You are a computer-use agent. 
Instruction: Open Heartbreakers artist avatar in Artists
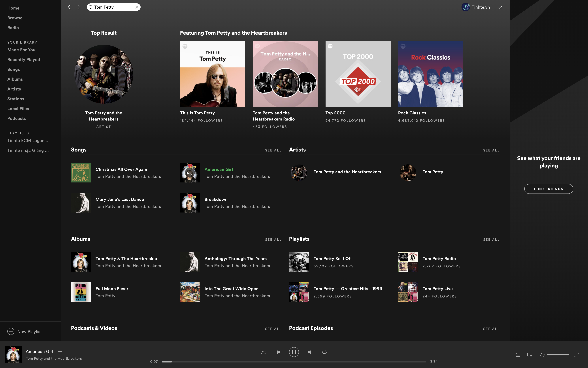tap(299, 172)
